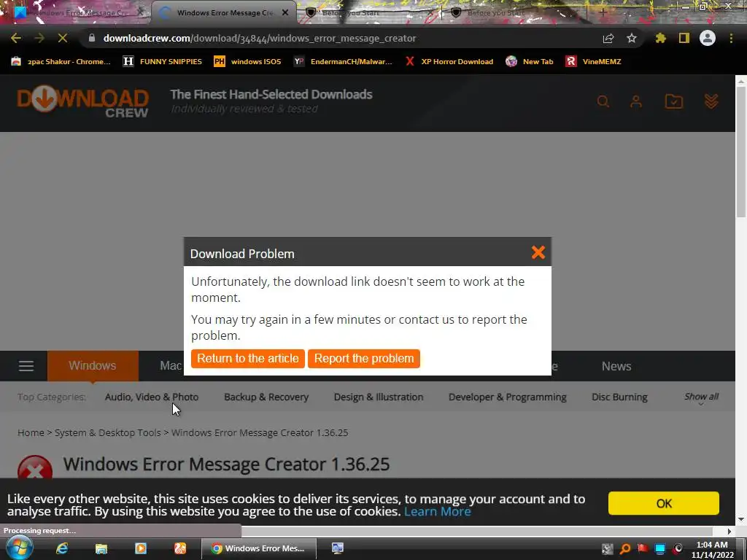Click the Download Crew logo
Viewport: 747px width, 560px height.
coord(83,101)
